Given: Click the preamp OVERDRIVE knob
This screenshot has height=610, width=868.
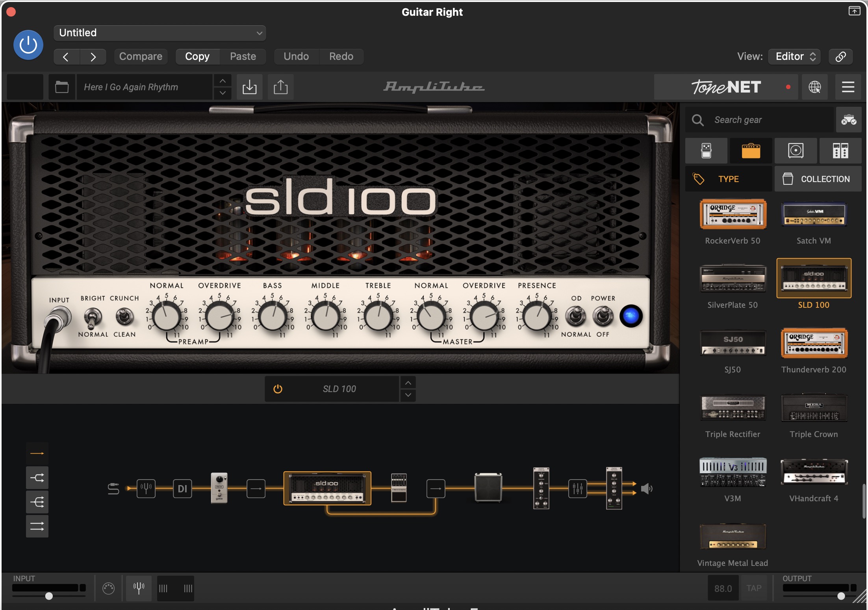Looking at the screenshot, I should [219, 316].
